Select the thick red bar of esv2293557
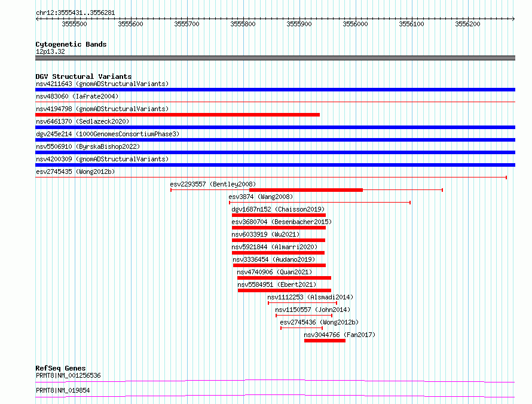Viewport: 532px width, 404px height. [306, 190]
